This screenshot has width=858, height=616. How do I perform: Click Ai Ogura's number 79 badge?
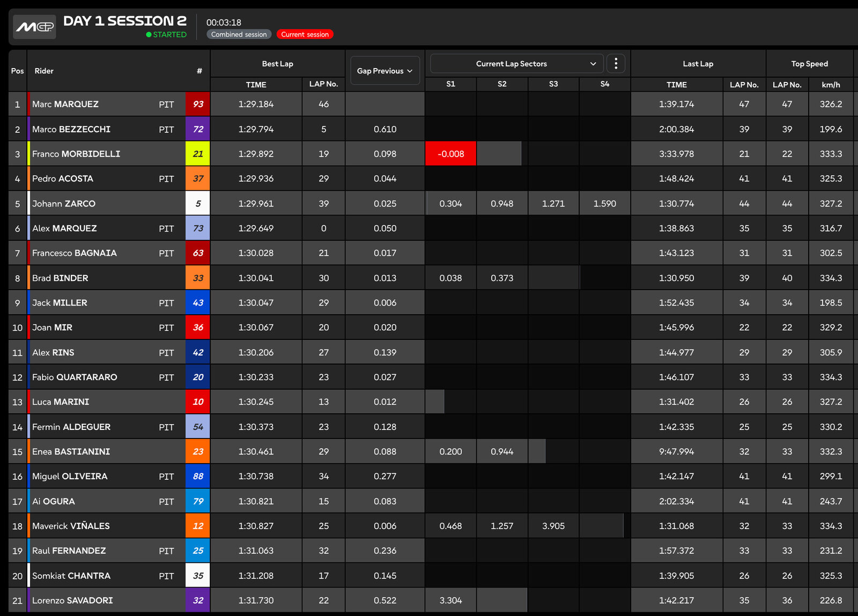[198, 501]
